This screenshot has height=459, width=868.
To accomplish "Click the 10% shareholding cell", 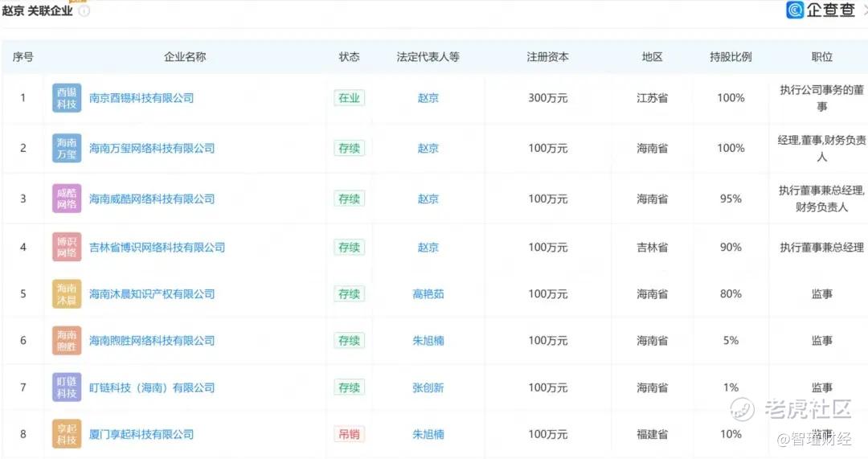I will 731,434.
